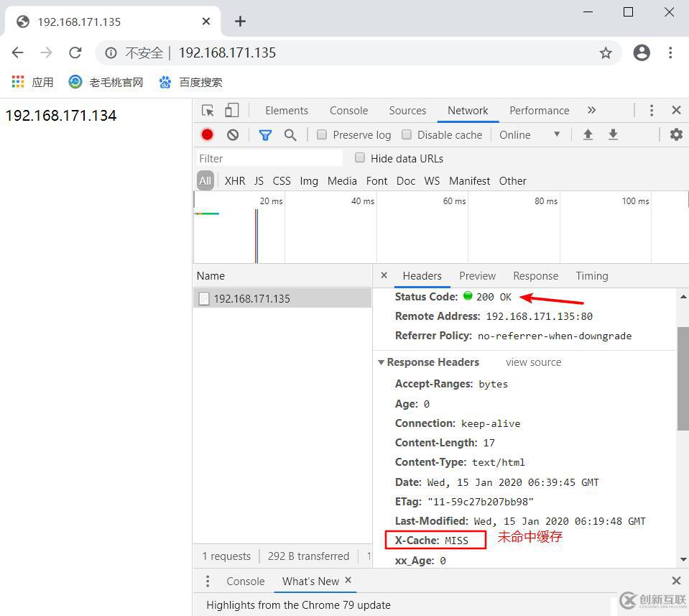Screen dimensions: 689x616
Task: Select the All filter type
Action: point(205,180)
